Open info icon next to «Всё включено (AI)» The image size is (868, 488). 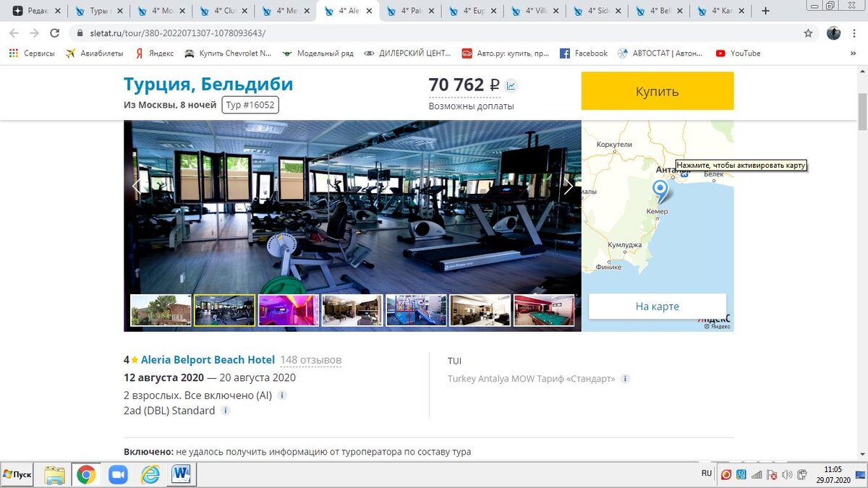[281, 395]
